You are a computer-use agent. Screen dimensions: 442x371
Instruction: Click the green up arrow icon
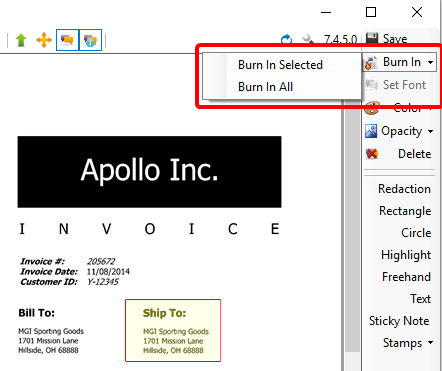point(21,40)
